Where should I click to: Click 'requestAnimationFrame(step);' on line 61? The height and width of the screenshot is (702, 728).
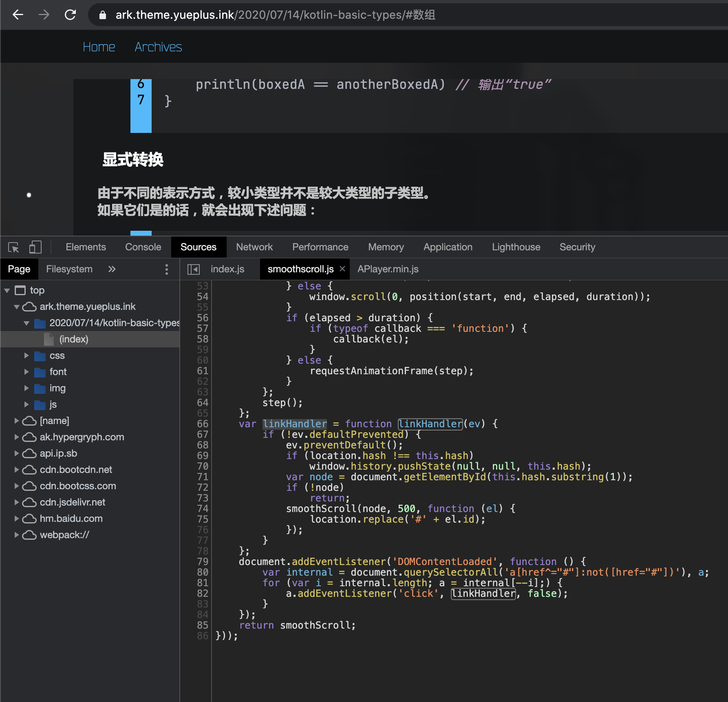pos(392,371)
